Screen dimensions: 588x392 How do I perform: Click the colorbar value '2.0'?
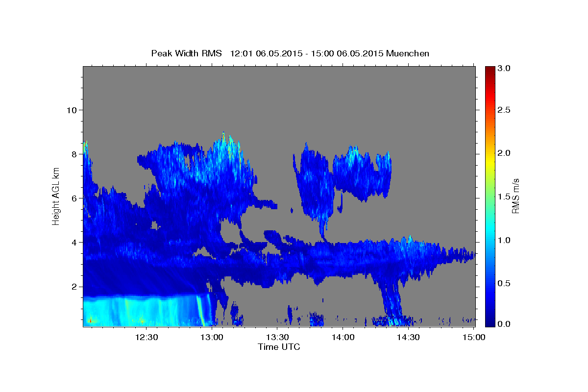(505, 153)
